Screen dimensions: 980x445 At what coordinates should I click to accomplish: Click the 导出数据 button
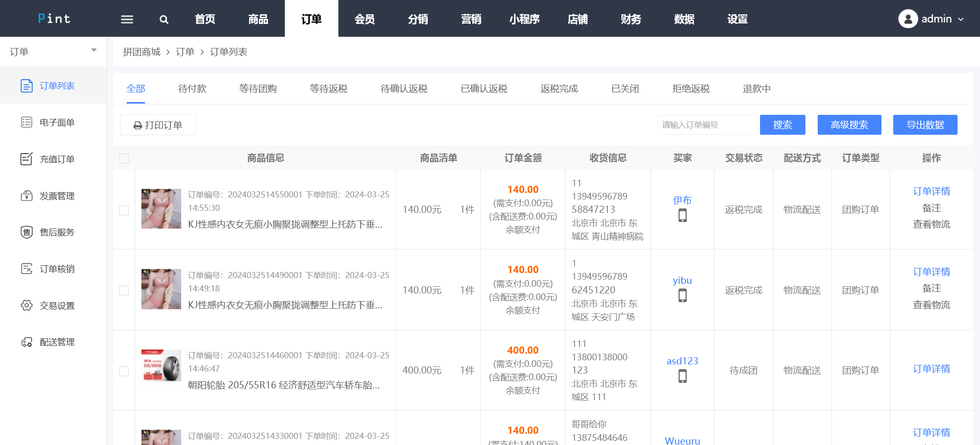tap(924, 125)
